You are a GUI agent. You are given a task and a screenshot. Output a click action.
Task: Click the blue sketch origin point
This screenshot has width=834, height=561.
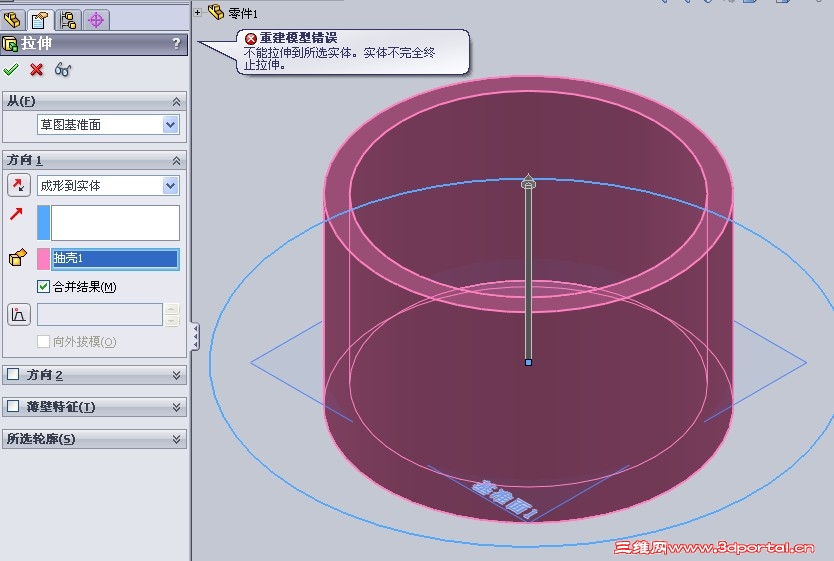[x=528, y=362]
